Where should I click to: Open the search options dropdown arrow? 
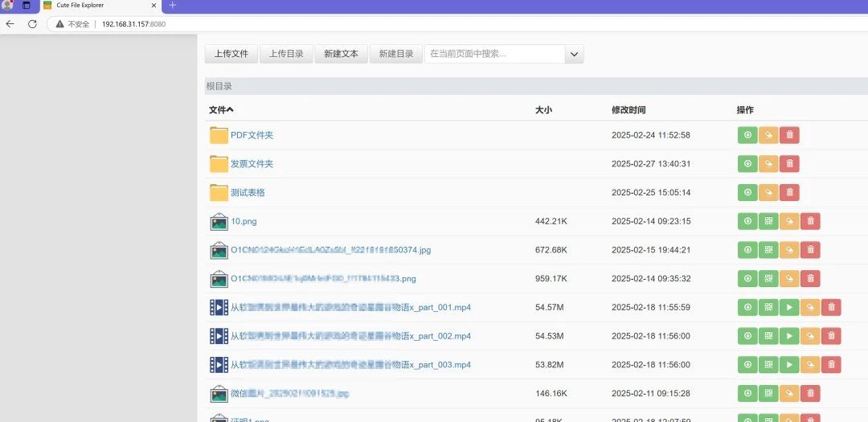(x=574, y=55)
